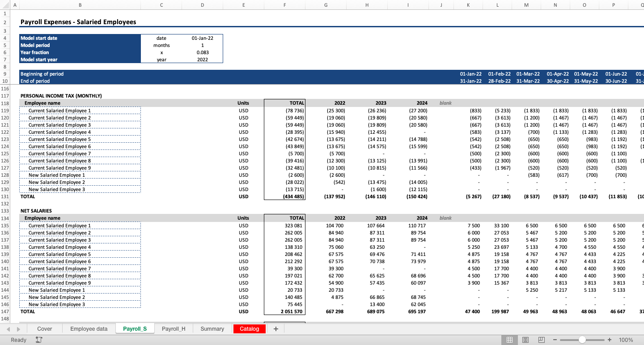Click the 39 300 total for Employee 7
This screenshot has height=345, width=644.
click(285, 268)
